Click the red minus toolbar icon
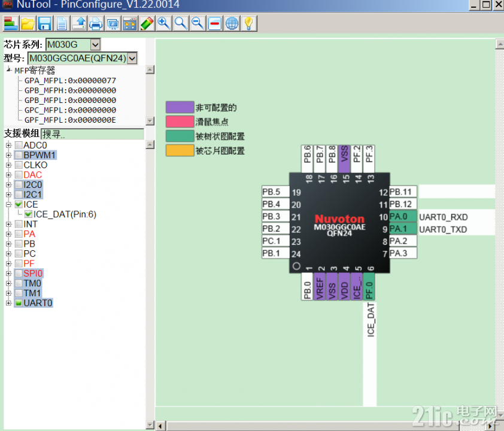Screen dimensions: 504x431 215,23
